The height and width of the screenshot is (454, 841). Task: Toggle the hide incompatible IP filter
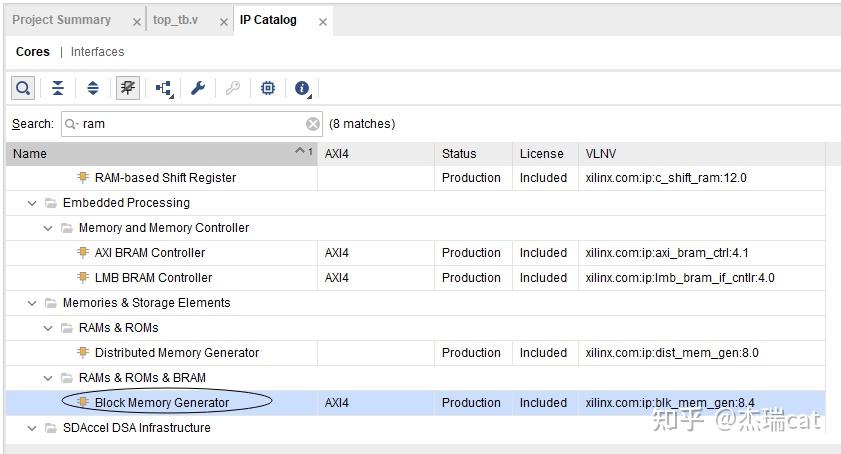128,88
